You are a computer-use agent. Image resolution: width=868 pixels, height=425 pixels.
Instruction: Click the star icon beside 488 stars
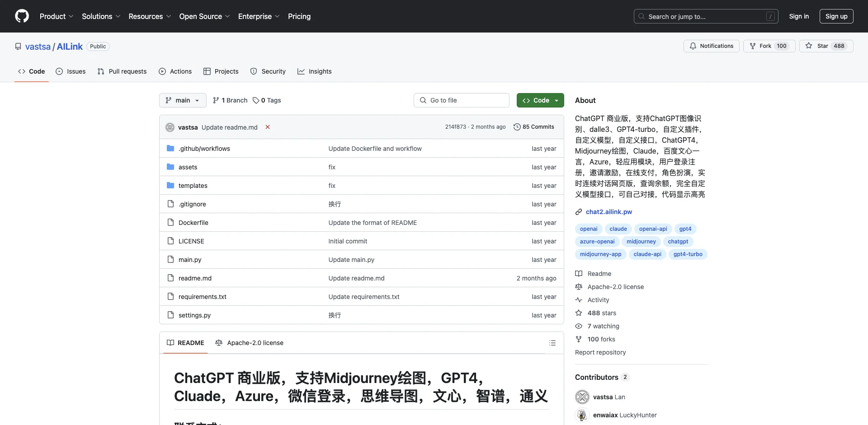[579, 313]
